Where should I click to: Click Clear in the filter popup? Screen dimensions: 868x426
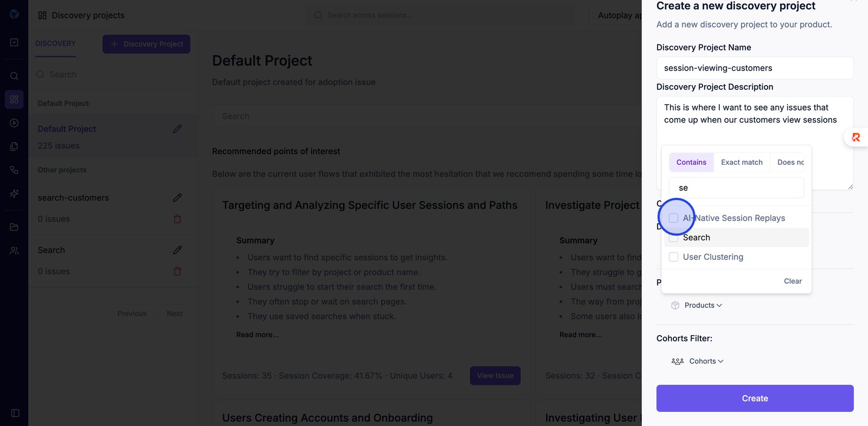(x=793, y=281)
